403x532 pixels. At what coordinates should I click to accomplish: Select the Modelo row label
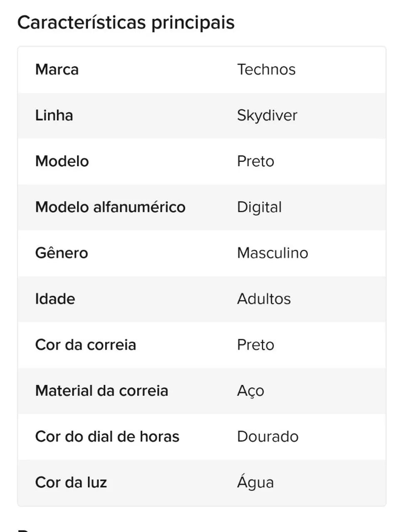pos(62,161)
